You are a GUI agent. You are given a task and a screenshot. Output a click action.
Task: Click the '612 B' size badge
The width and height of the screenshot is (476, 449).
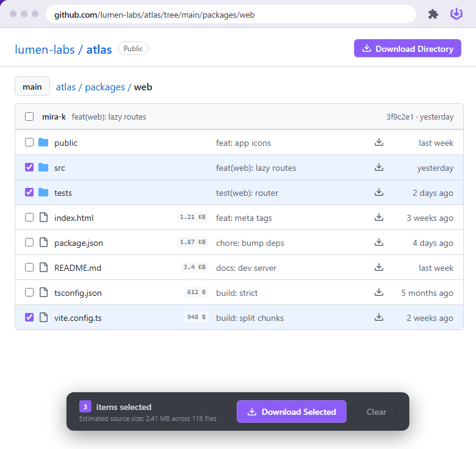197,292
